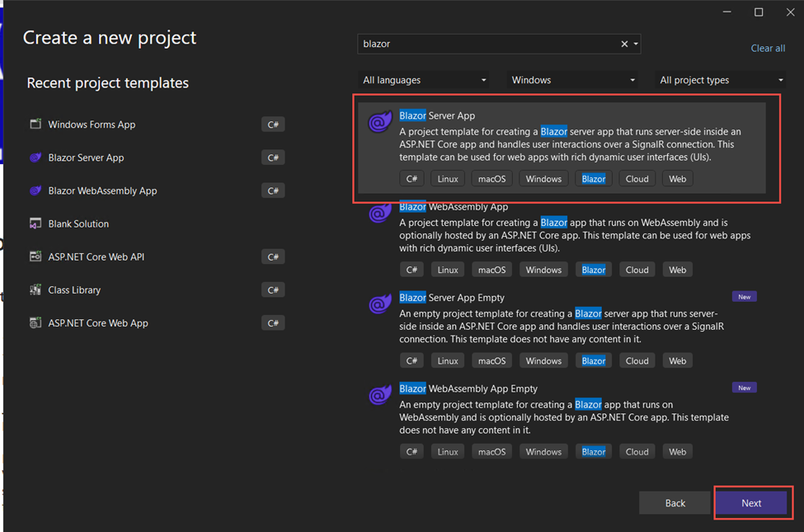This screenshot has height=532, width=804.
Task: Open the Windows platform dropdown
Action: pos(572,80)
